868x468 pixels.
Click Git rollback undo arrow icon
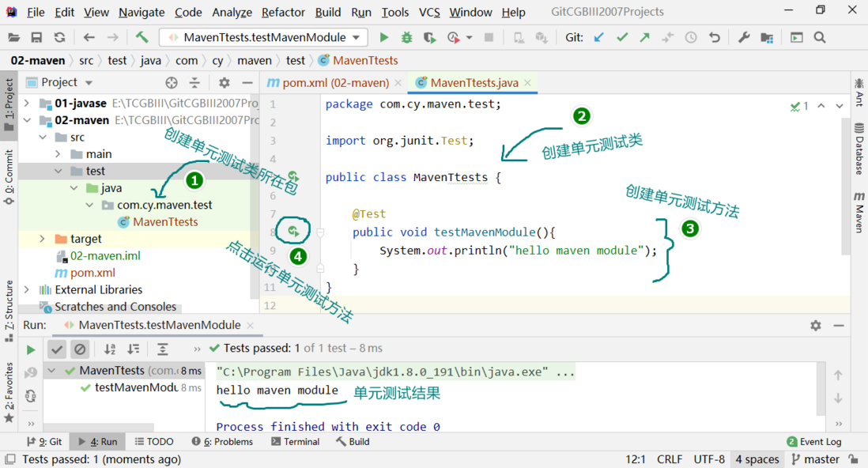click(x=715, y=38)
